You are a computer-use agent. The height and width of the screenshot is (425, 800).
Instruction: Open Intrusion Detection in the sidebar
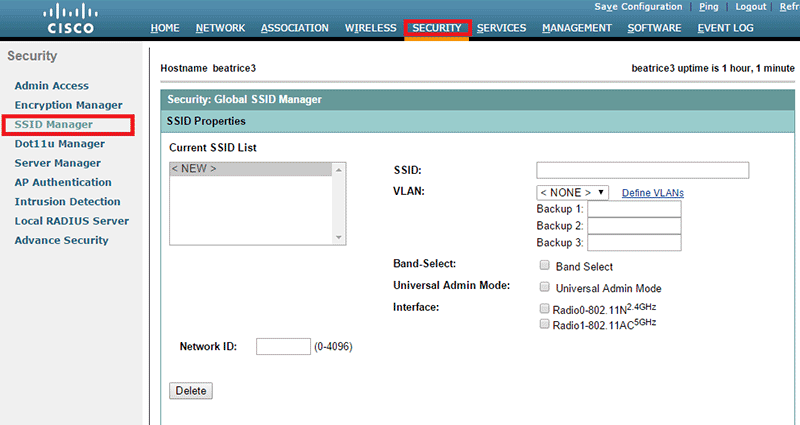click(67, 202)
